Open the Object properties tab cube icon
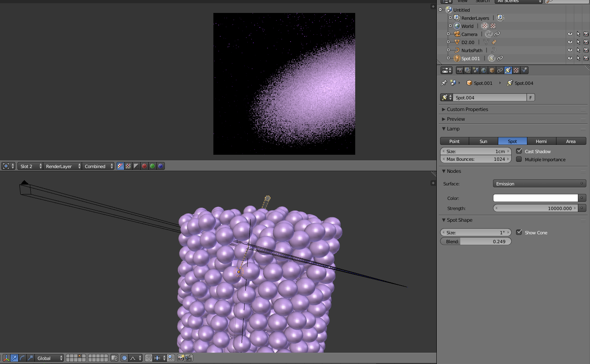Image resolution: width=590 pixels, height=364 pixels. (x=492, y=70)
